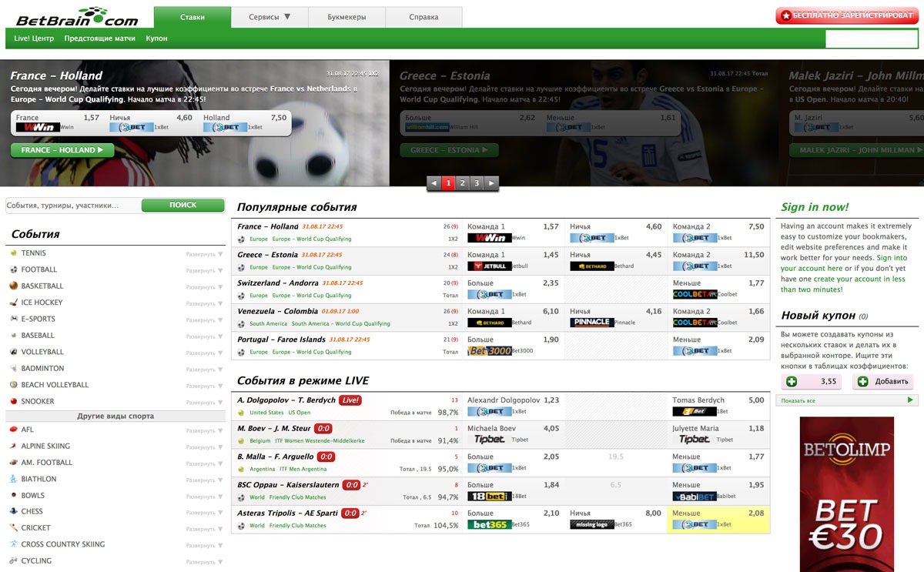This screenshot has height=572, width=924.
Task: Open the Сервисы dropdown menu
Action: 269,17
